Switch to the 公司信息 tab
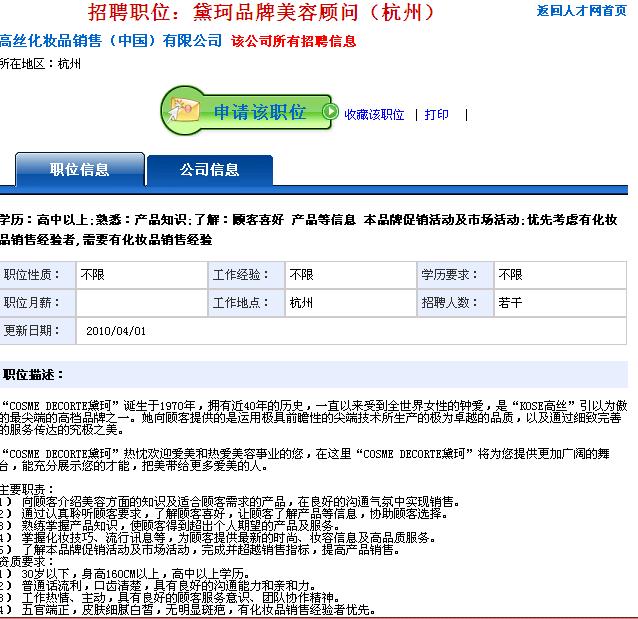 pos(209,170)
